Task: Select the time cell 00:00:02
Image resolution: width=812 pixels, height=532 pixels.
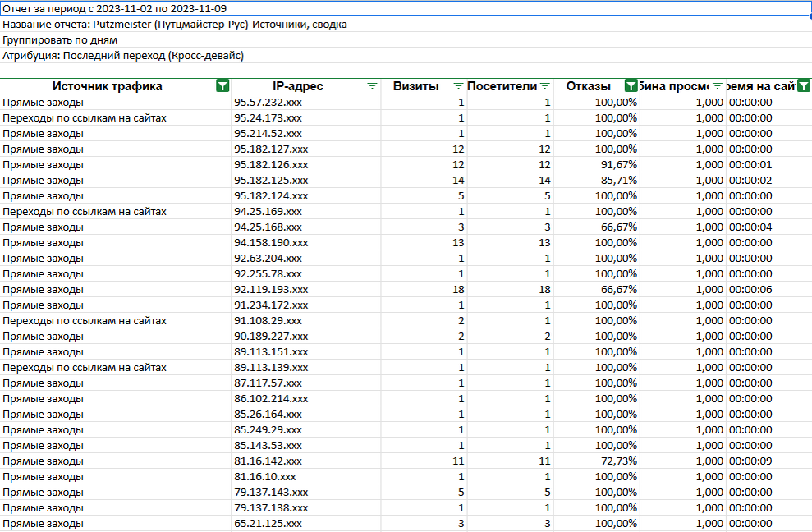Action: (768, 181)
